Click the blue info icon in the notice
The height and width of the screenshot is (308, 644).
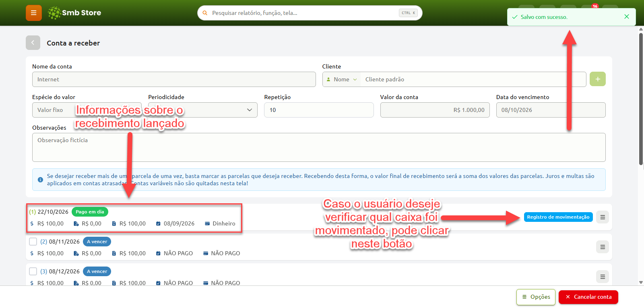pos(40,180)
